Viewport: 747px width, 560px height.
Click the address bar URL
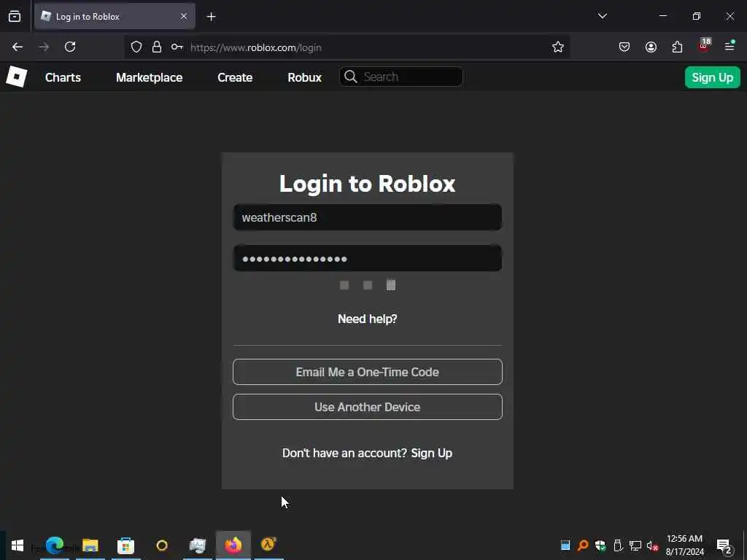tap(256, 47)
